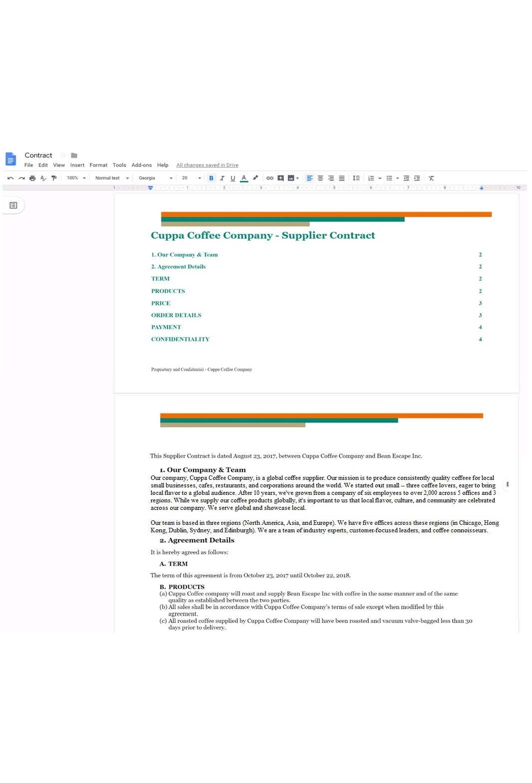Open the Insert menu
The width and height of the screenshot is (532, 783).
(77, 165)
